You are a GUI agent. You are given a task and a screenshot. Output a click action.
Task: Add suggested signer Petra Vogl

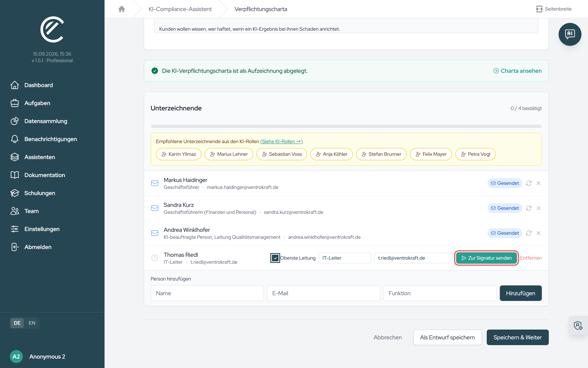click(x=475, y=154)
